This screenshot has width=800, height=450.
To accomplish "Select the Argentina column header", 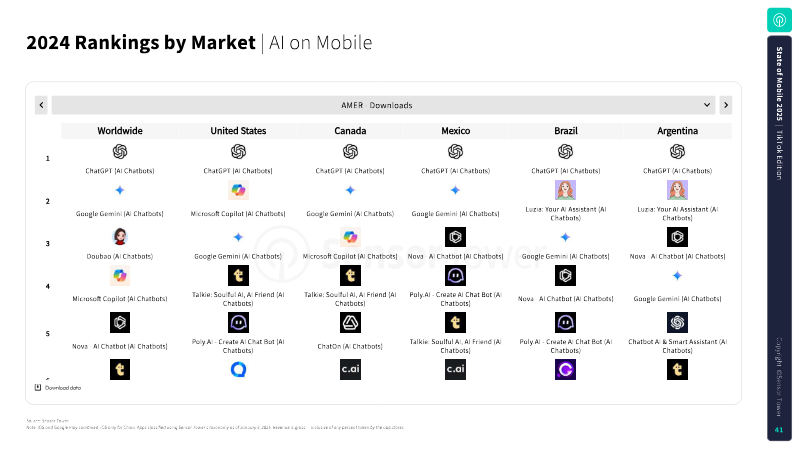I will coord(677,131).
